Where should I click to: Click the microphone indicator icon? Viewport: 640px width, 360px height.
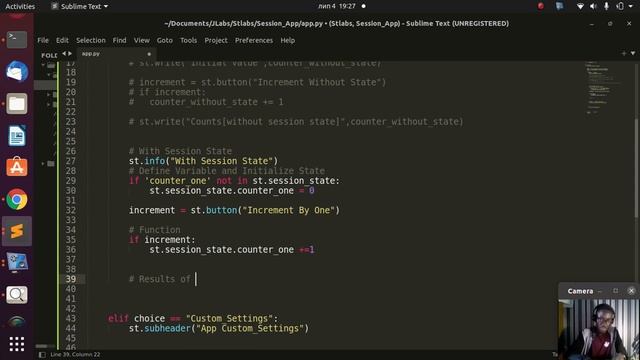pyautogui.click(x=607, y=6)
